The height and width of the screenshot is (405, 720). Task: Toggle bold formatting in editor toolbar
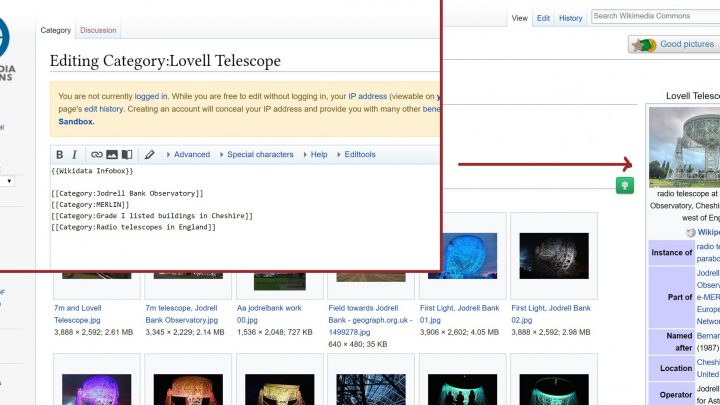pos(59,155)
